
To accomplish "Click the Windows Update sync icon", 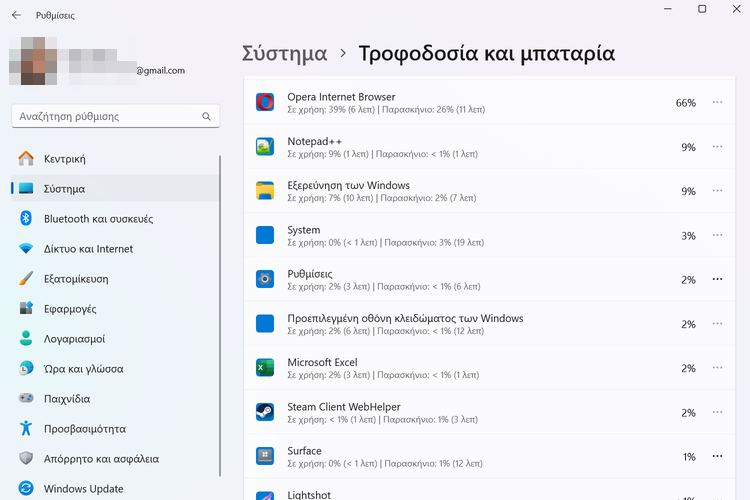I will (x=26, y=488).
